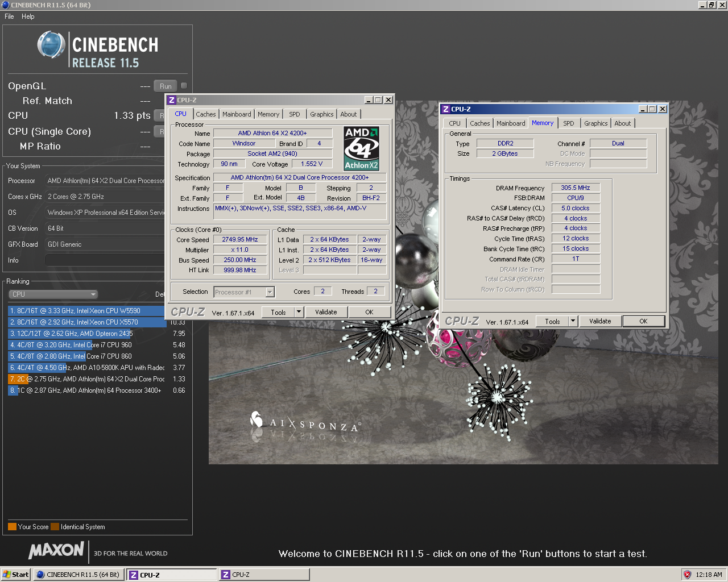
Task: Open About tab in right CPU-Z
Action: (x=623, y=123)
